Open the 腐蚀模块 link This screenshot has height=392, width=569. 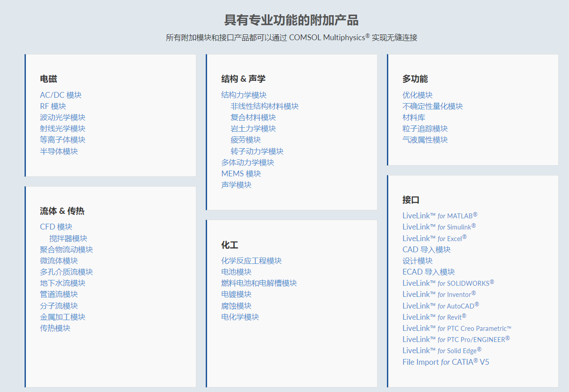[237, 306]
